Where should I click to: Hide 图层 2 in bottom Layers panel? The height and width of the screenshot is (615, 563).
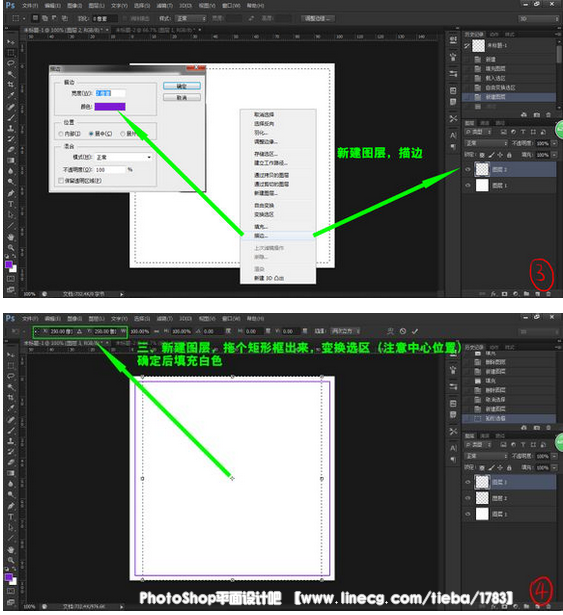(468, 498)
